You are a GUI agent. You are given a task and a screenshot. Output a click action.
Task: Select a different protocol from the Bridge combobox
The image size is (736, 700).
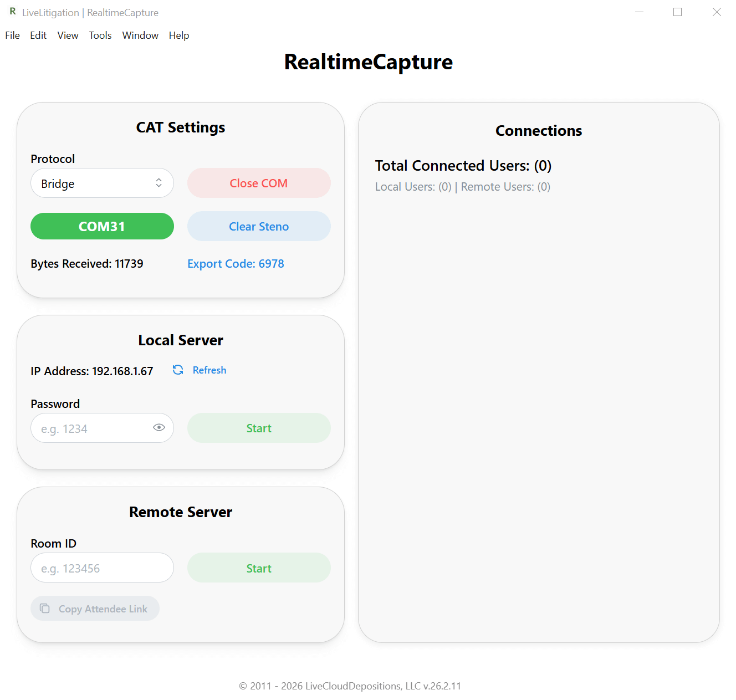[102, 183]
